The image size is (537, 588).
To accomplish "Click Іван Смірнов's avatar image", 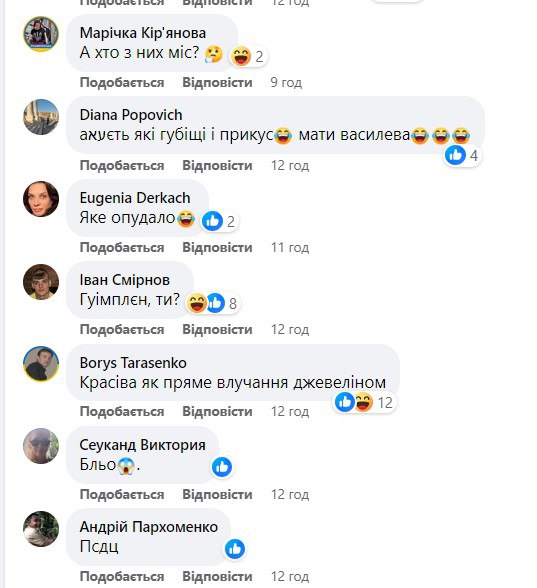I will coord(41,282).
